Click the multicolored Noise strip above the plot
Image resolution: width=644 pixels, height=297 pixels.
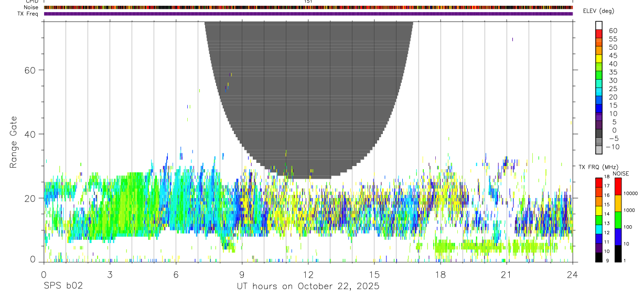(x=308, y=7)
